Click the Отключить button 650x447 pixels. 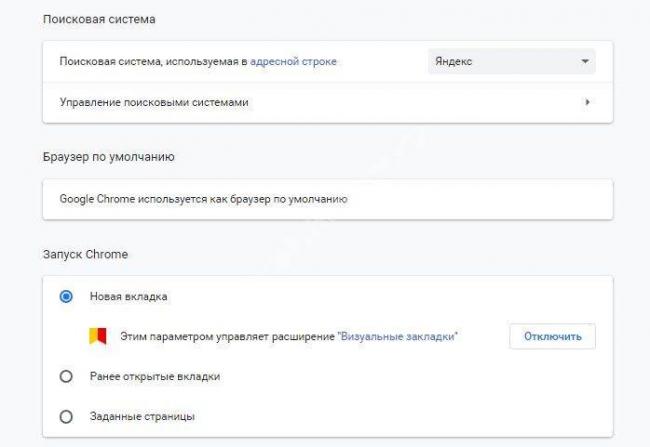[553, 336]
